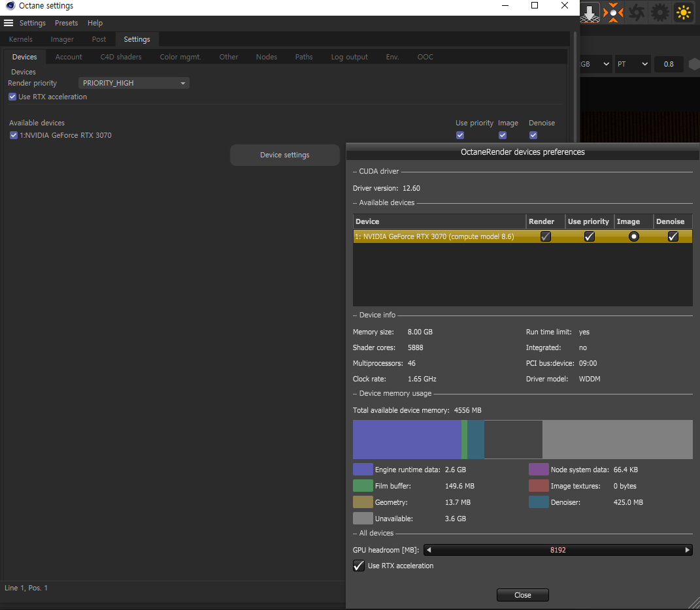Image resolution: width=700 pixels, height=610 pixels.
Task: Click the Driver version 12.60 value
Action: 411,188
